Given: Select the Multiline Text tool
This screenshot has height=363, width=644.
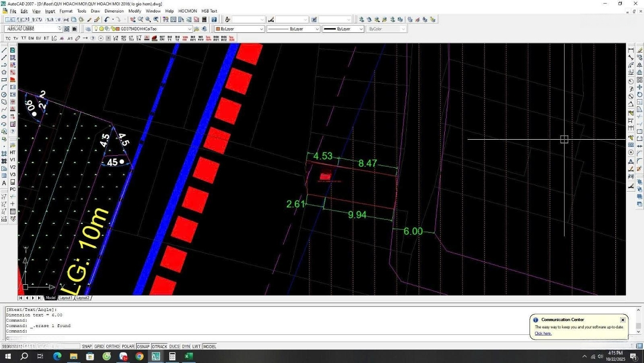Looking at the screenshot, I should tap(4, 183).
